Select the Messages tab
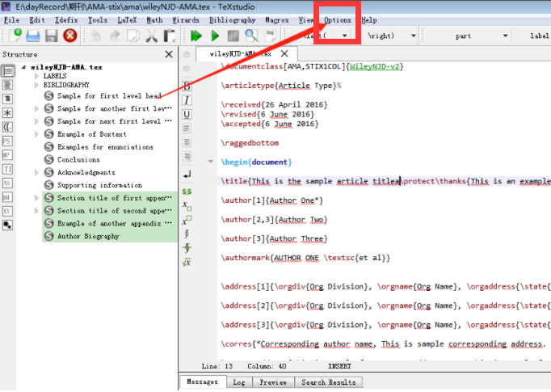This screenshot has width=551, height=392. coord(203,381)
